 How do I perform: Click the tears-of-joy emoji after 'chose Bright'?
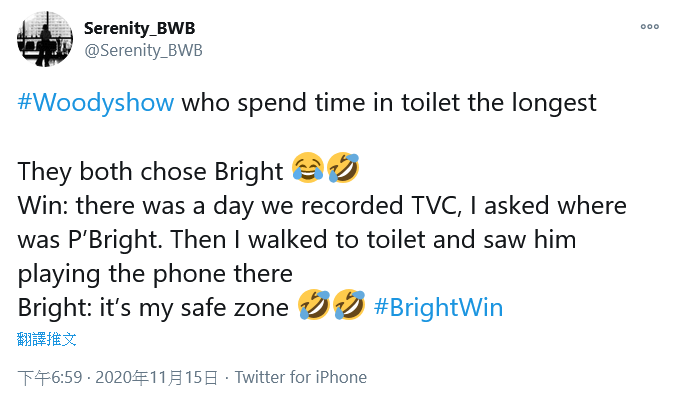point(308,168)
